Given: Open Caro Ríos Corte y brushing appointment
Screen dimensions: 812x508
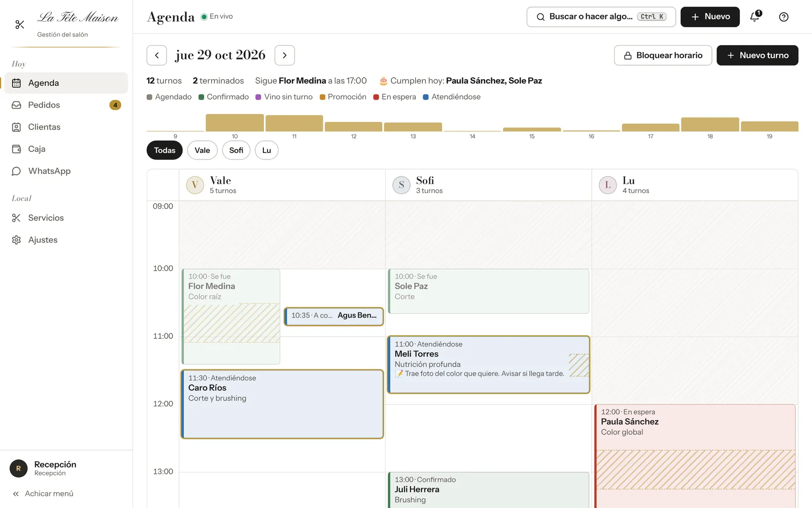Looking at the screenshot, I should coord(282,404).
